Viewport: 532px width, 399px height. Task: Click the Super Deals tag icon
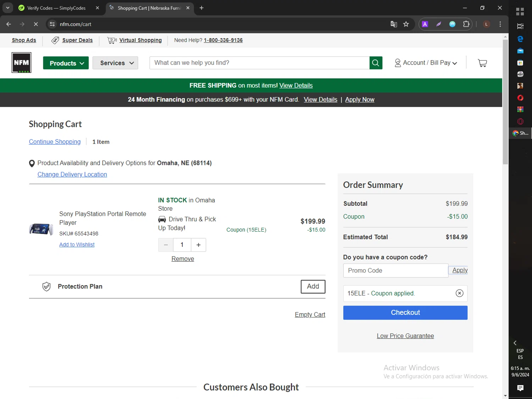[x=55, y=40]
